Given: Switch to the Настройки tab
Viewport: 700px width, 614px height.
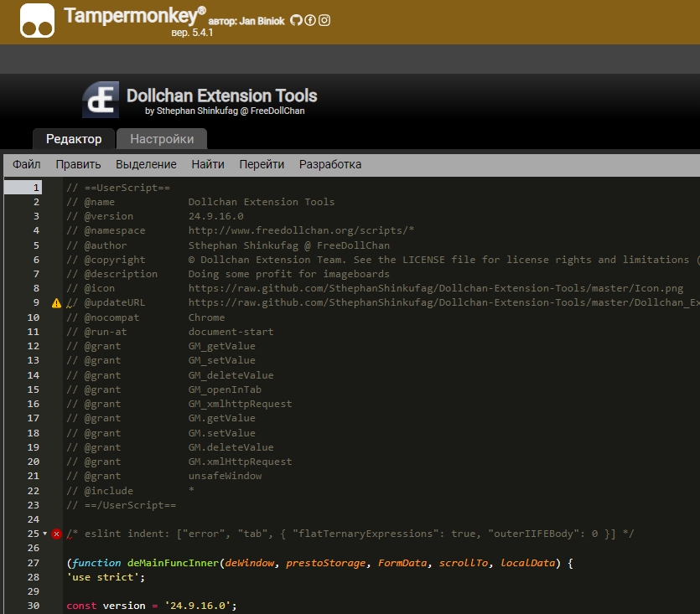Looking at the screenshot, I should click(162, 139).
